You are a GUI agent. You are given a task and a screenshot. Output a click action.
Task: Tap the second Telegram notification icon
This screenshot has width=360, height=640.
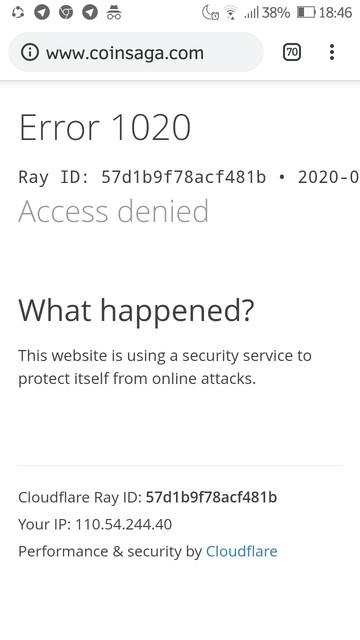click(90, 13)
